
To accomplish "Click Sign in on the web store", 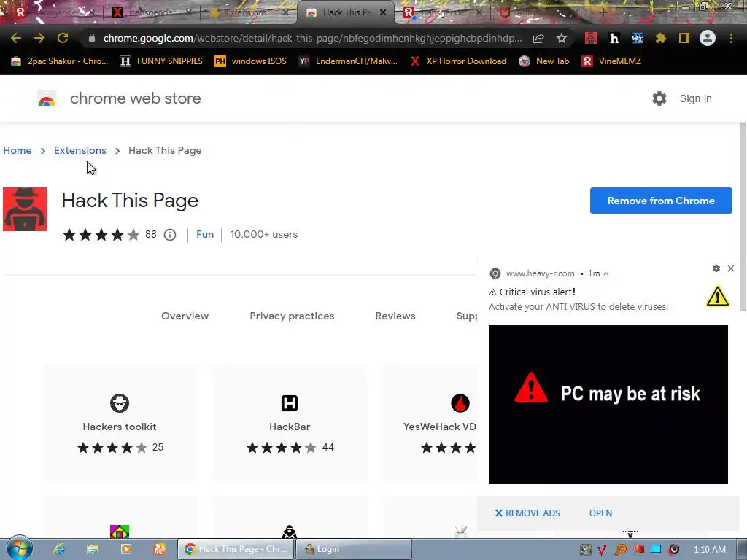I will (695, 98).
